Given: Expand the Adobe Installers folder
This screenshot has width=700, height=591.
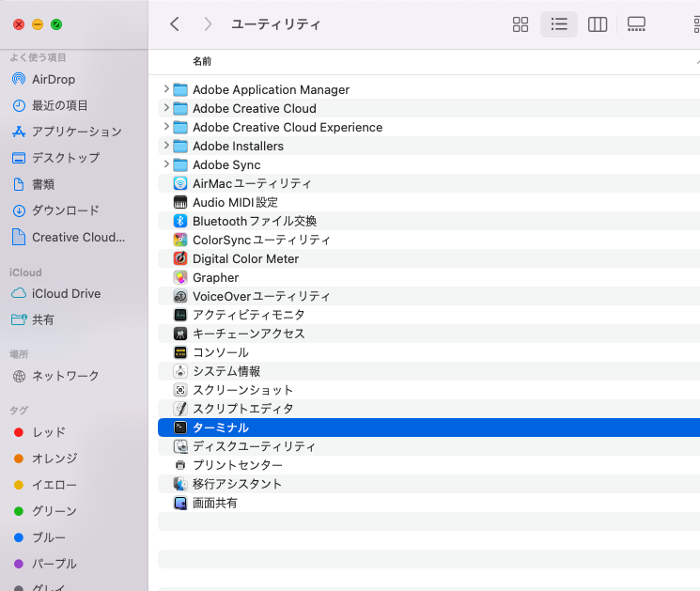Looking at the screenshot, I should click(166, 146).
